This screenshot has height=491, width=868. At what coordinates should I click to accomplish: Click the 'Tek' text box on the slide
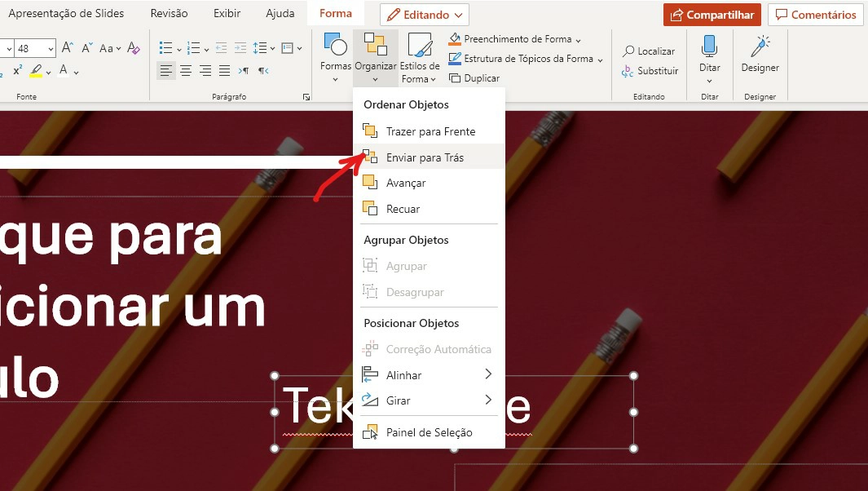(317, 407)
